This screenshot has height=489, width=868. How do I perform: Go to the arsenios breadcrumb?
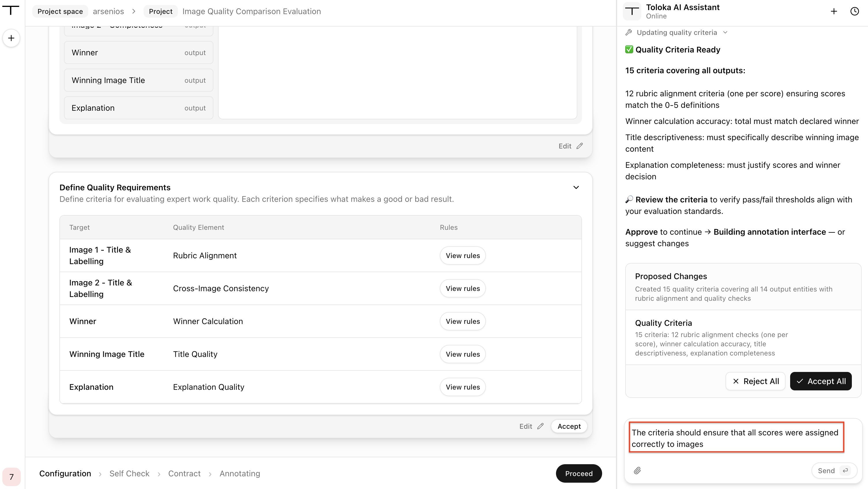[x=108, y=12]
